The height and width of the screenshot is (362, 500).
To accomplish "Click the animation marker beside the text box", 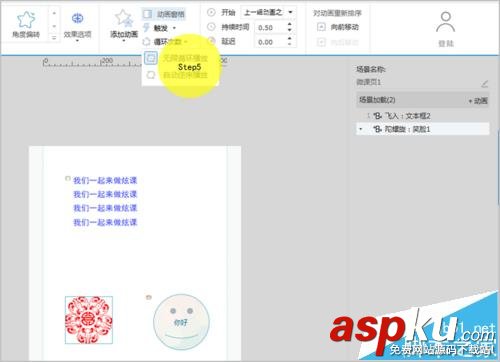I will tap(67, 179).
